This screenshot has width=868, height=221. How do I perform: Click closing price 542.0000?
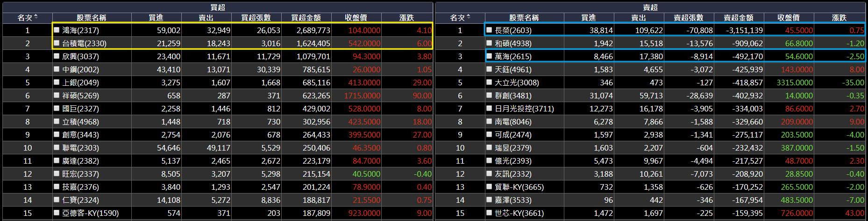pyautogui.click(x=364, y=43)
